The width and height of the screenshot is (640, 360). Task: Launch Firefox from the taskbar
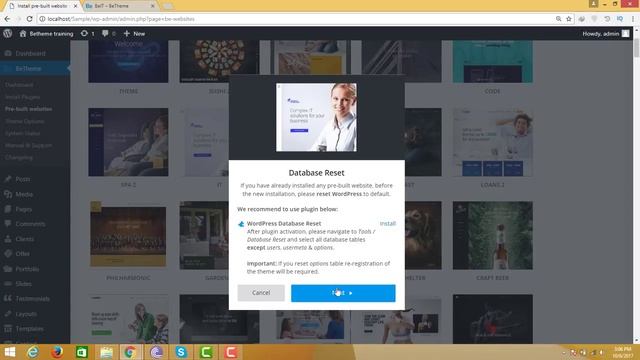[x=57, y=352]
